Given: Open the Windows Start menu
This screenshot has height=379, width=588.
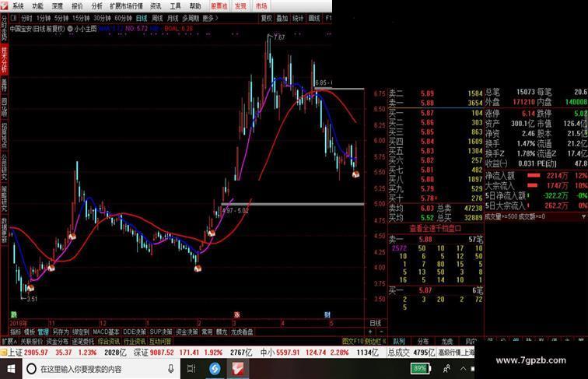Looking at the screenshot, I should pyautogui.click(x=11, y=369).
